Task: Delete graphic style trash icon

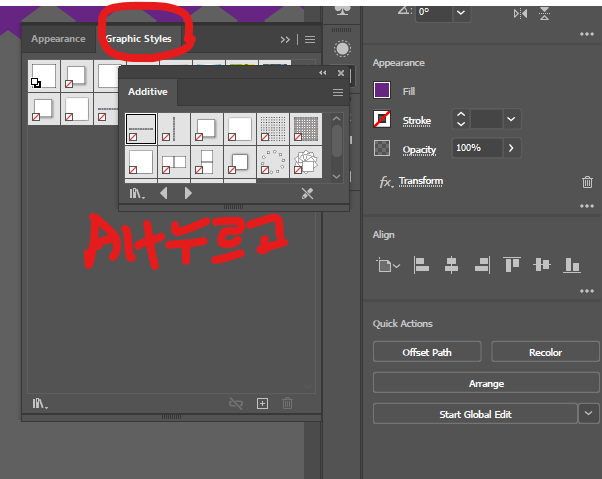Action: pyautogui.click(x=287, y=403)
